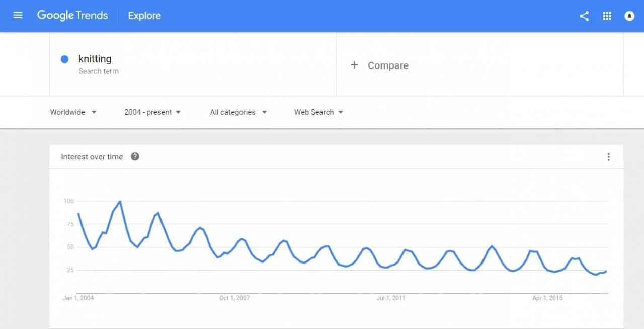Click the help icon beside Interest over time
Viewport: 644px width, 329px height.
coord(135,157)
